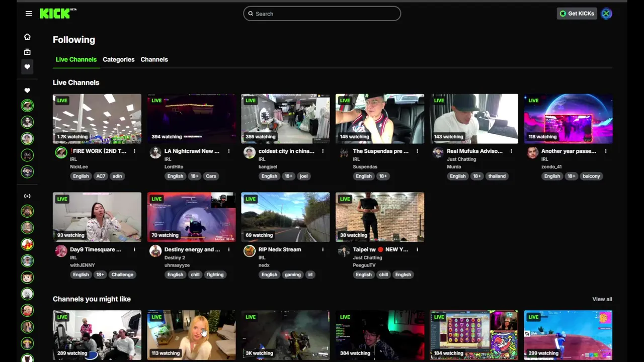This screenshot has height=362, width=644.
Task: Open options menu for FIRE WORK stream
Action: (134, 151)
